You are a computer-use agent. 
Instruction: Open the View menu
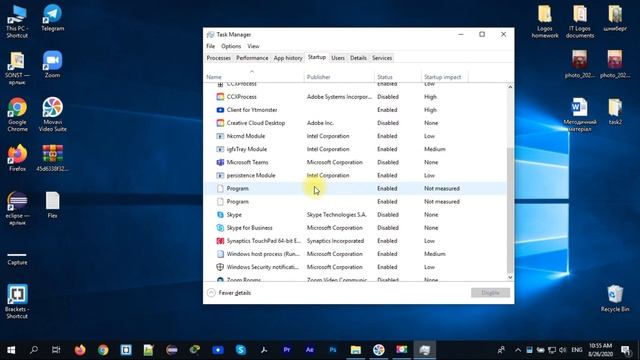(253, 46)
